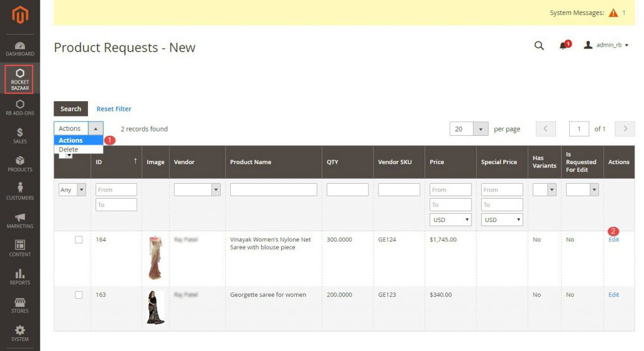Open the Vendor filter dropdown
This screenshot has width=644, height=351.
click(x=197, y=189)
